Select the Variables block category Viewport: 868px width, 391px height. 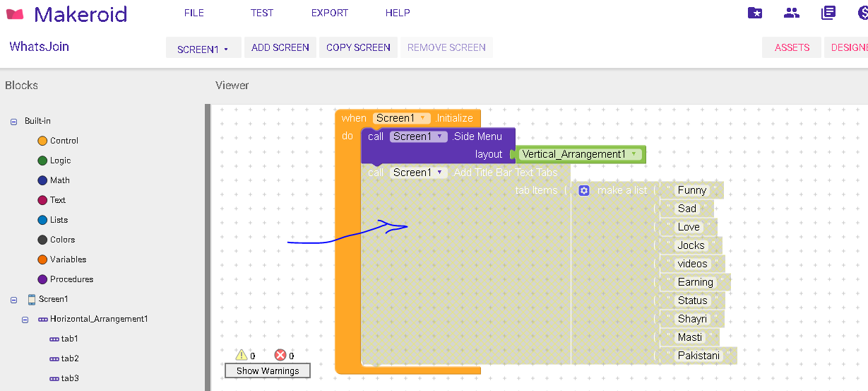click(68, 259)
